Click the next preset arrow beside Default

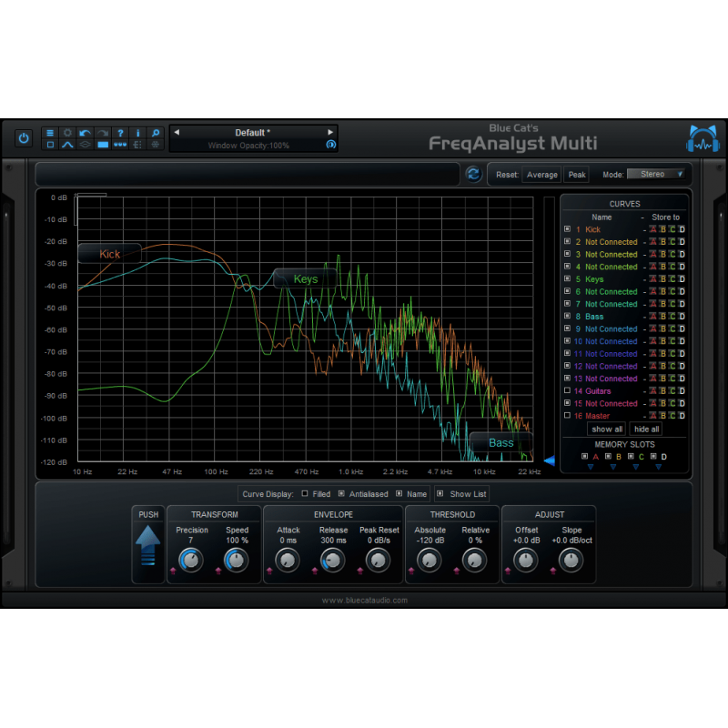click(329, 132)
